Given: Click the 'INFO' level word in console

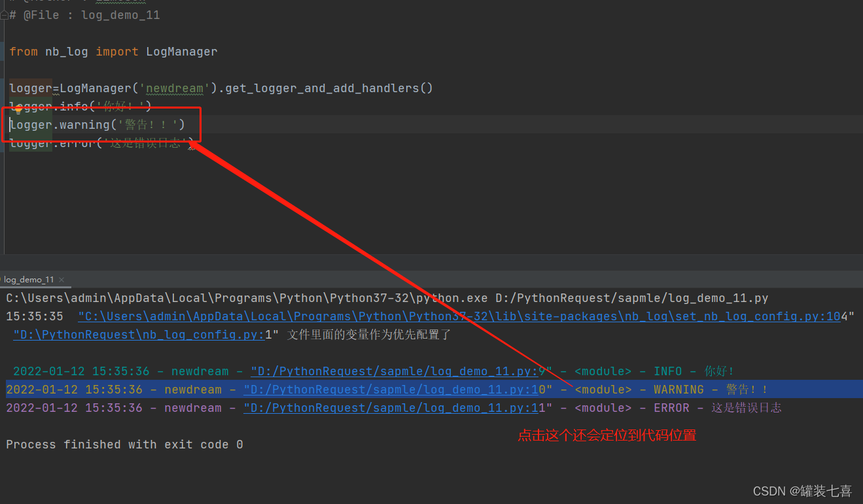Looking at the screenshot, I should pyautogui.click(x=668, y=371).
